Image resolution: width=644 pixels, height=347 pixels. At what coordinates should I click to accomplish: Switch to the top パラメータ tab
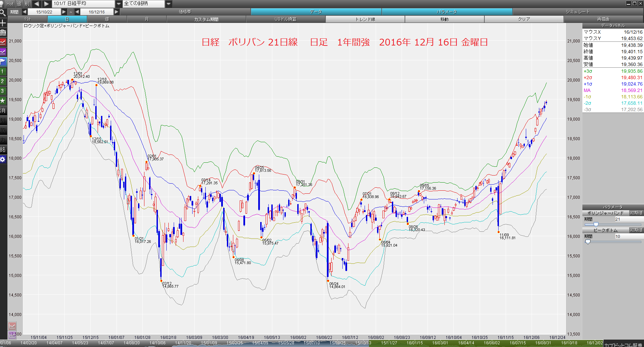click(447, 12)
